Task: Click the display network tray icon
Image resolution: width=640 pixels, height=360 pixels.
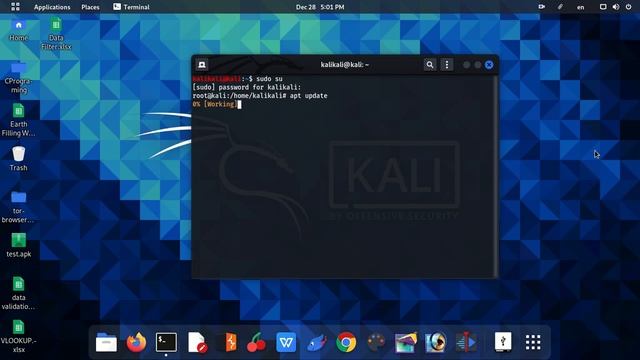Action: point(603,7)
